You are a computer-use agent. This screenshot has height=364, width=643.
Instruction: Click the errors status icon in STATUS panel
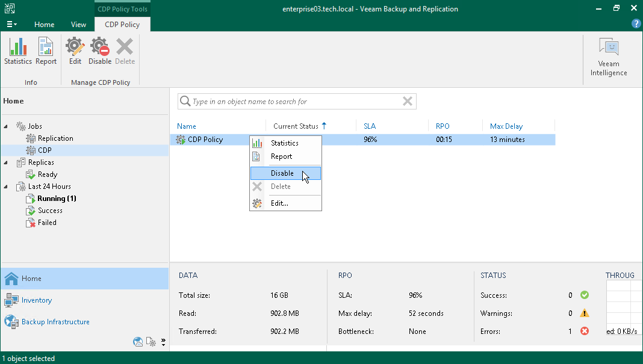tap(583, 330)
